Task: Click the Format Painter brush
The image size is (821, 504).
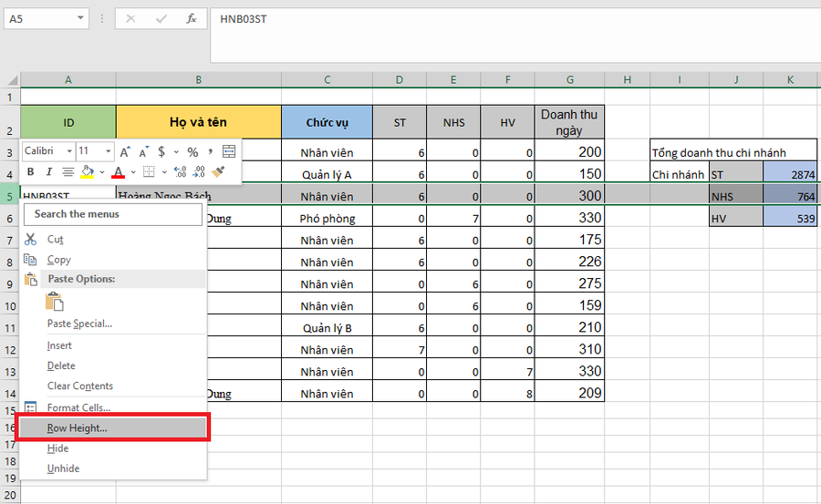Action: tap(218, 171)
